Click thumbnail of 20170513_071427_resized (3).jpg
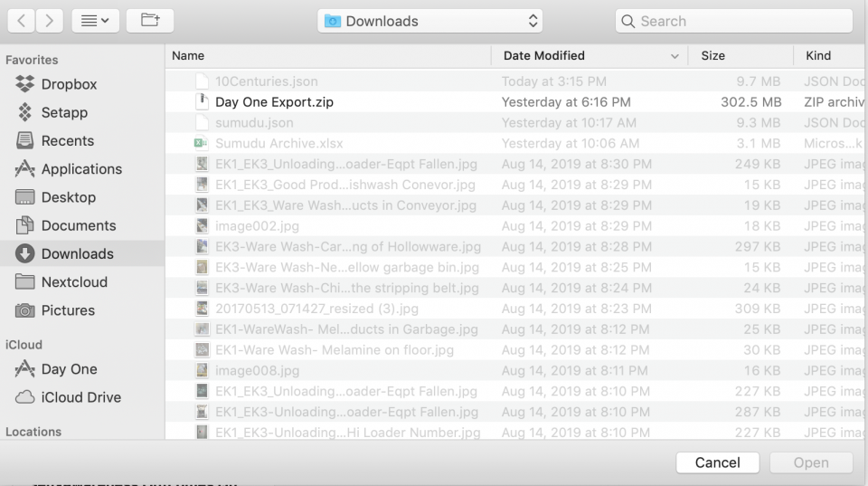Screen dimensions: 868x486 [202, 309]
